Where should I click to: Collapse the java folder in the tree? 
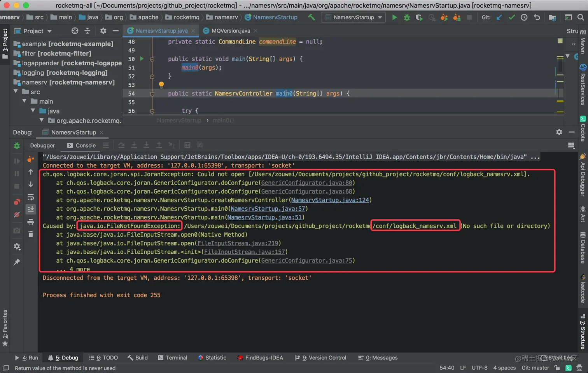click(33, 111)
